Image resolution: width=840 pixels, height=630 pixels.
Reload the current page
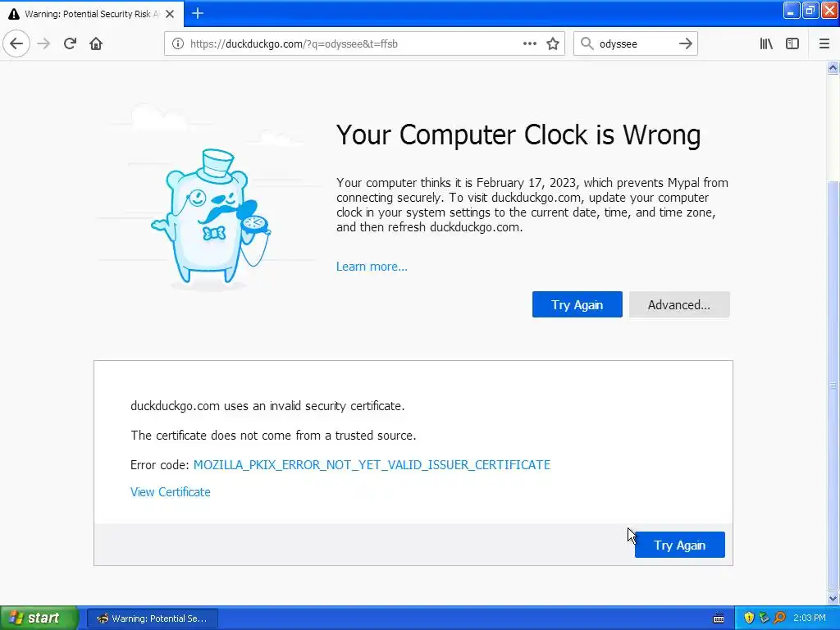(x=70, y=43)
